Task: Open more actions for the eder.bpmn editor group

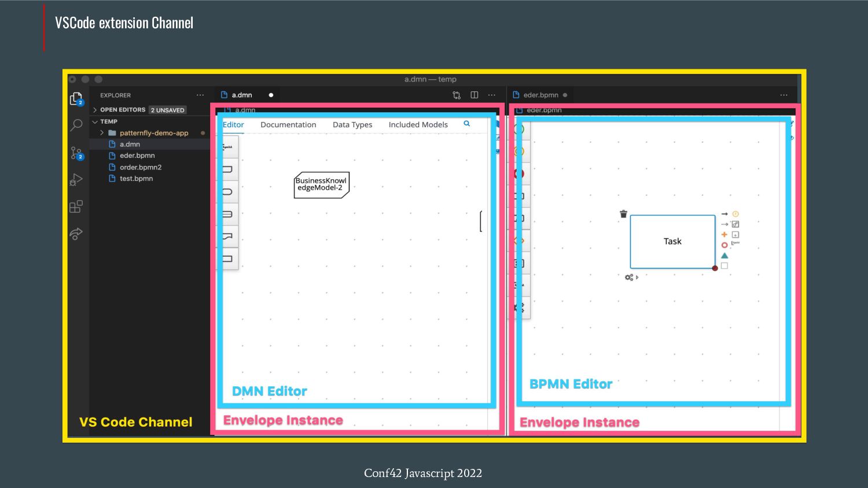Action: [x=784, y=95]
